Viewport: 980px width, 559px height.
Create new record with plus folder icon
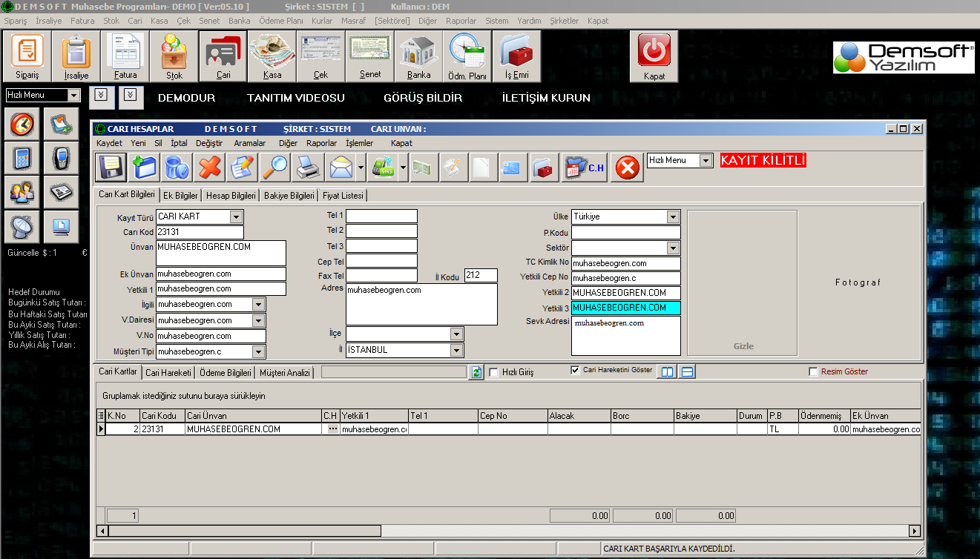[144, 168]
